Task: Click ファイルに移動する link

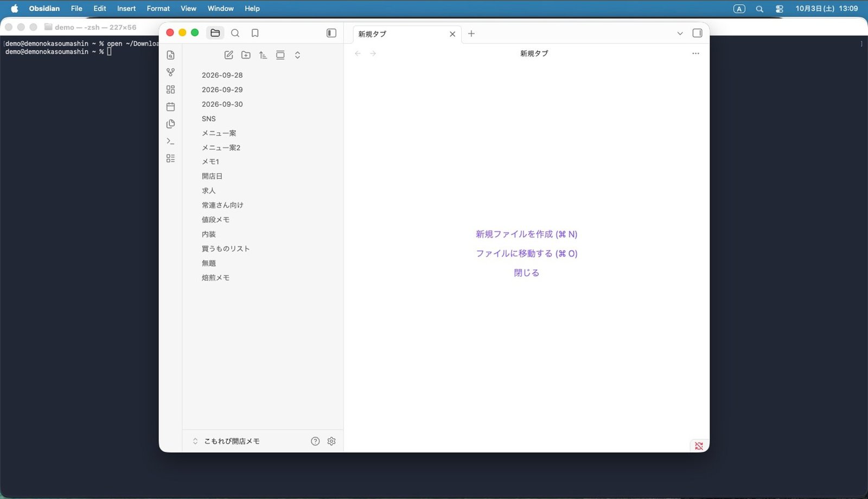Action: [526, 253]
